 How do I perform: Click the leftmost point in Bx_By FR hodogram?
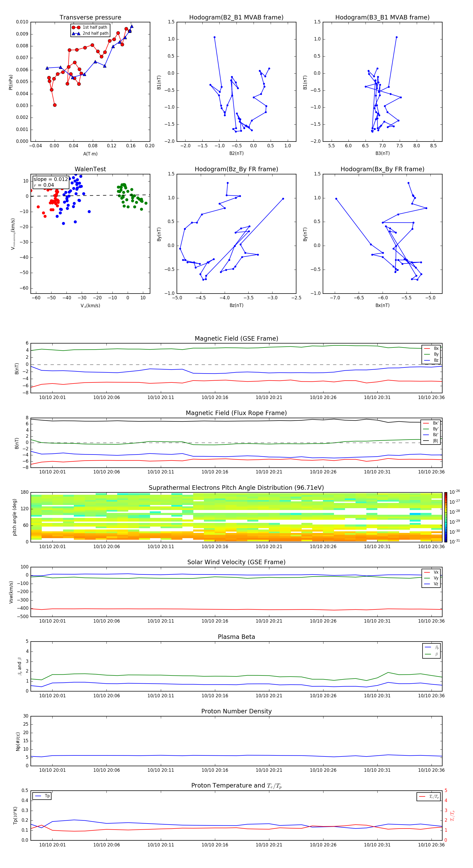click(x=336, y=199)
